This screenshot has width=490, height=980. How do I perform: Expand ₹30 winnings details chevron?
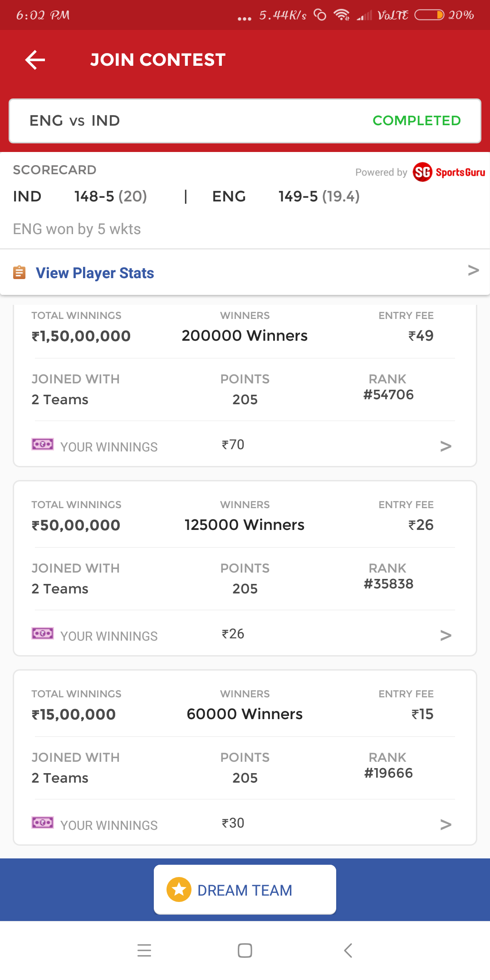click(446, 825)
